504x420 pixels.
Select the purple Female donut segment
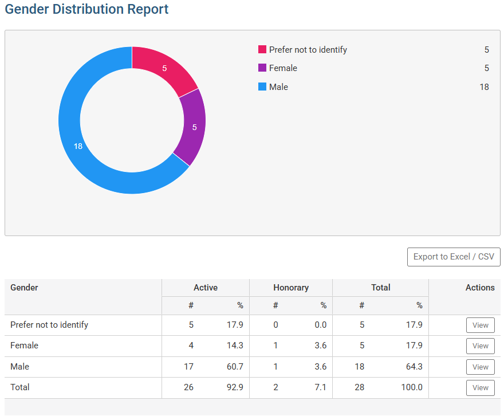[192, 127]
